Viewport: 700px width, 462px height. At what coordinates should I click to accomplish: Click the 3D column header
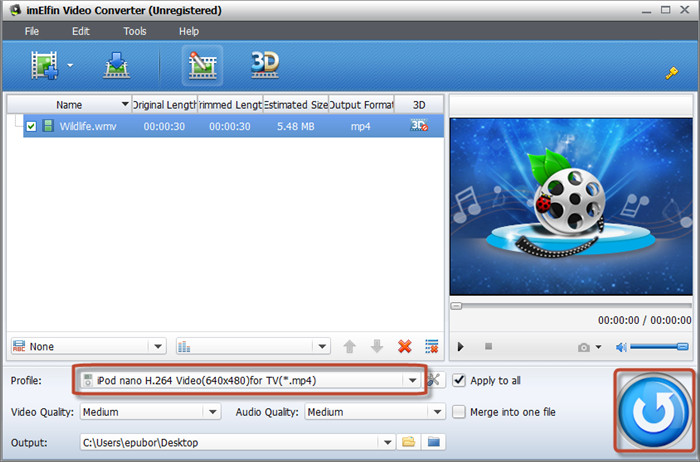pos(419,105)
